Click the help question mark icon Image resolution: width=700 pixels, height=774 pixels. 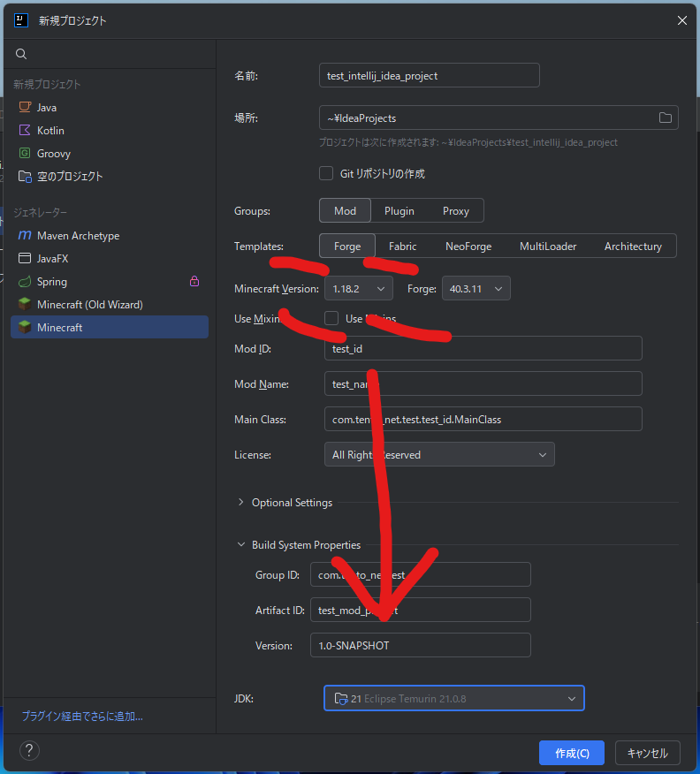29,751
